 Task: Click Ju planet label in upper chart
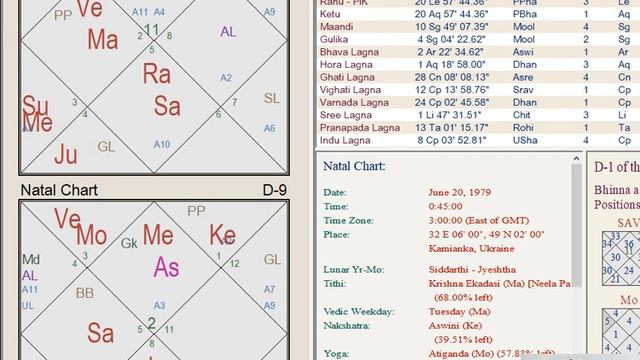(x=66, y=155)
